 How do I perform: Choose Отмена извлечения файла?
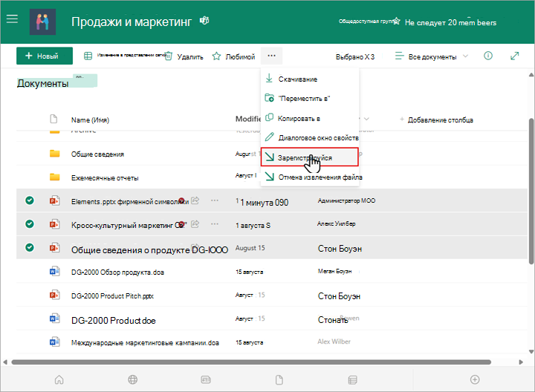310,177
